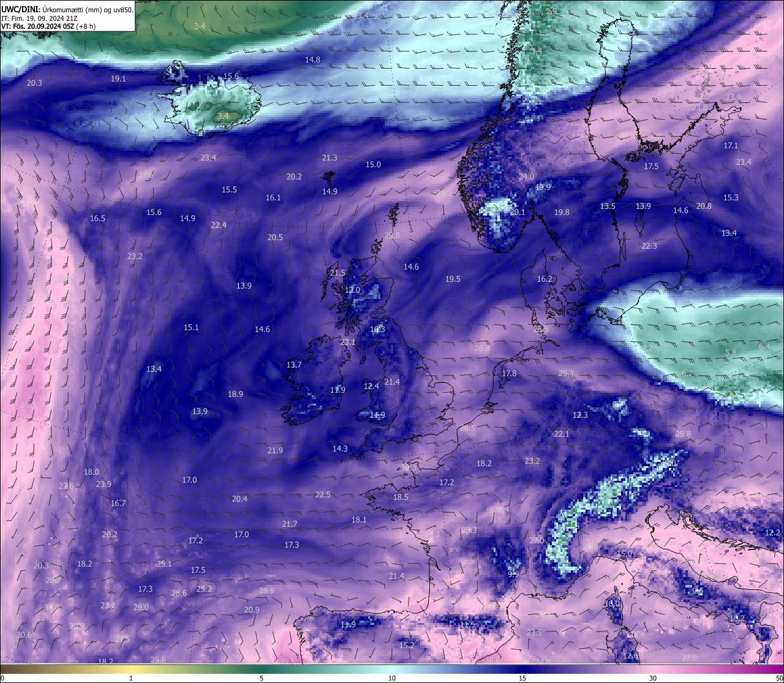Click the 15.2 value over Spain
Viewport: 784px width, 683px height.
pos(407,646)
